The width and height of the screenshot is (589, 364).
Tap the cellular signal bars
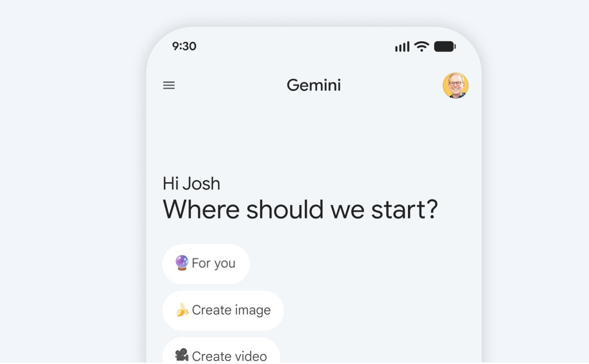click(x=402, y=47)
